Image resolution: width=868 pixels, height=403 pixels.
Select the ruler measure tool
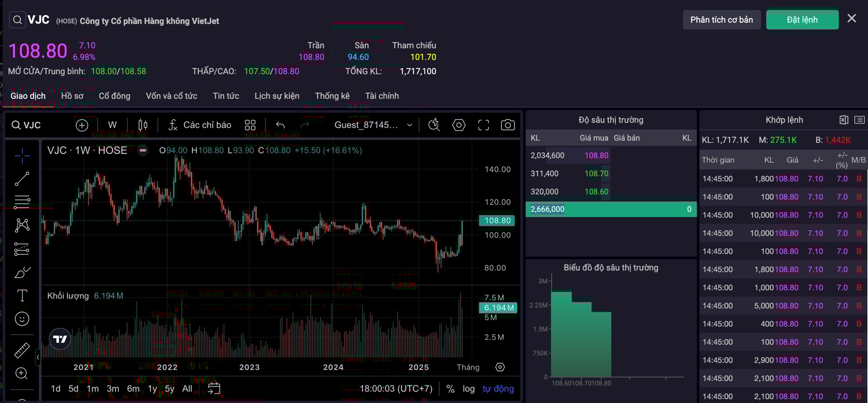[22, 350]
